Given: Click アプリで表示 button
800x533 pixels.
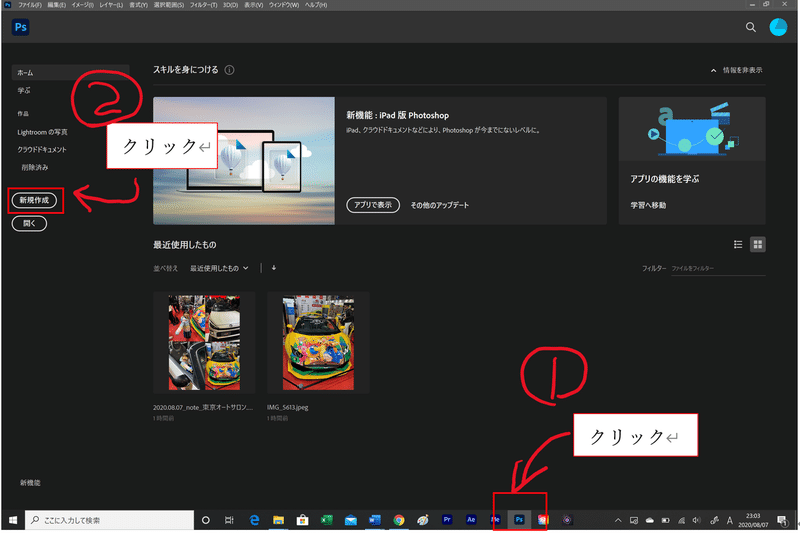Looking at the screenshot, I should (373, 205).
